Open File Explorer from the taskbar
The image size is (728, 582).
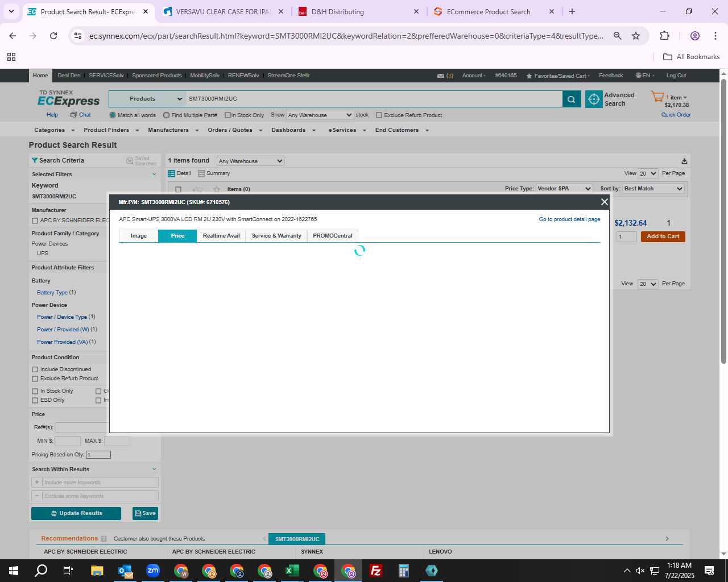click(97, 571)
